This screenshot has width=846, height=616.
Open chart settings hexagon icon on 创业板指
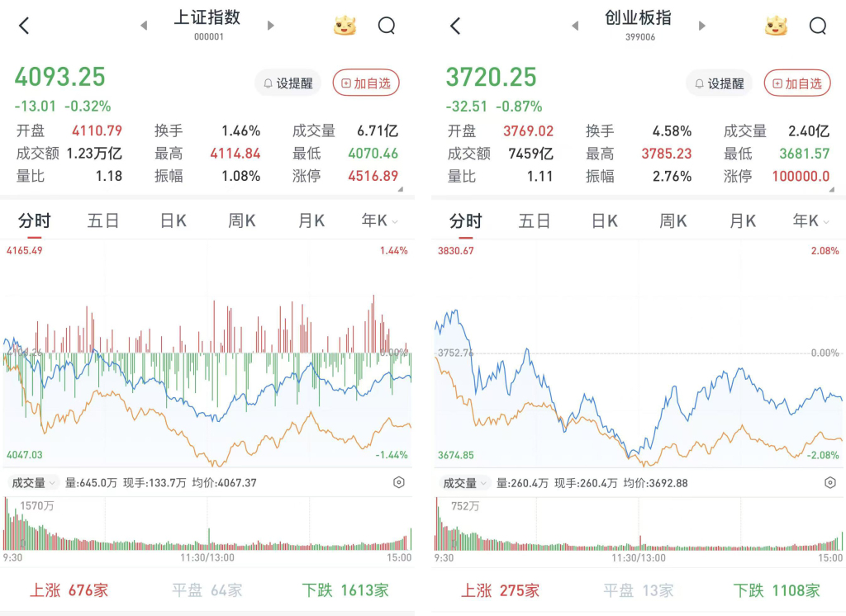point(830,482)
